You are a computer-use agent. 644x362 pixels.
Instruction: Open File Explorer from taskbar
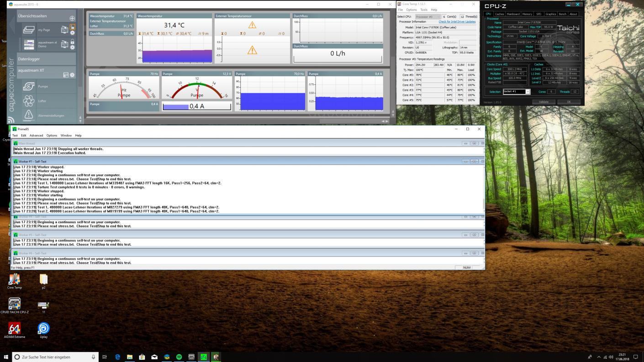pos(130,357)
